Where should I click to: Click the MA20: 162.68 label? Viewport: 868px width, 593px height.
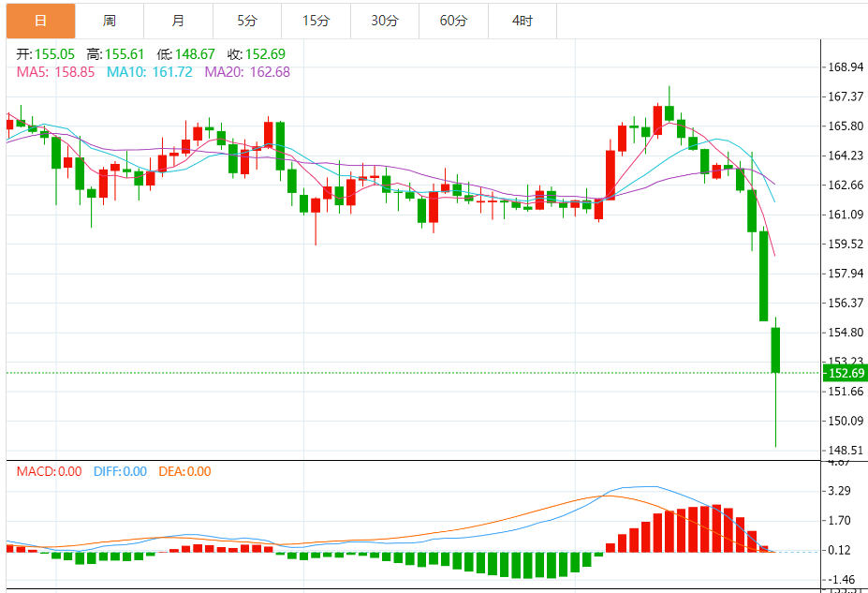[x=247, y=72]
